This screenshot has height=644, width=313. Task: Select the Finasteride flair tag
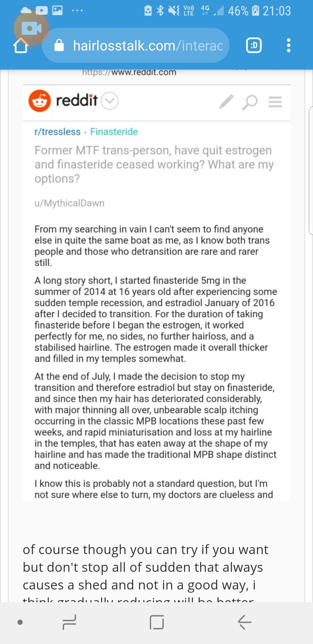[x=114, y=132]
